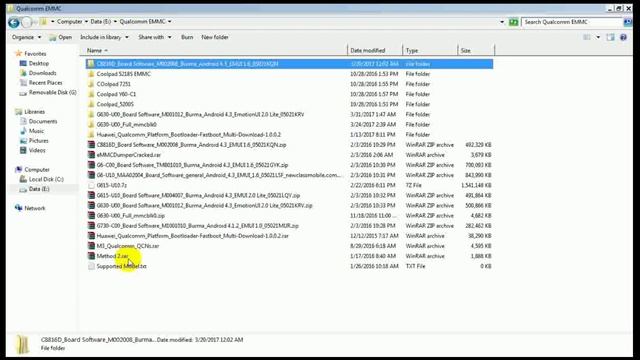Click Qualcomm EMMC breadcrumb in address bar
The image size is (640, 360).
pos(142,22)
